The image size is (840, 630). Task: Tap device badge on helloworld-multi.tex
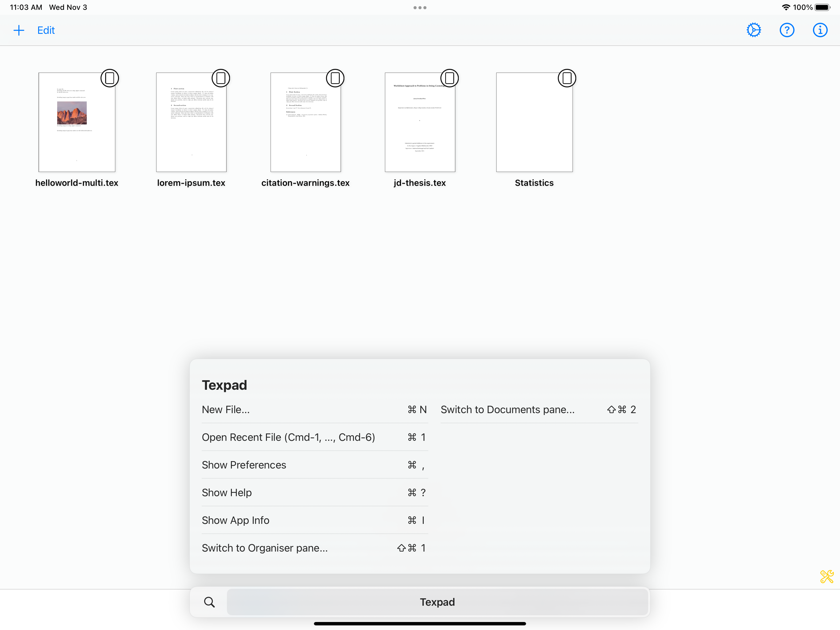110,78
